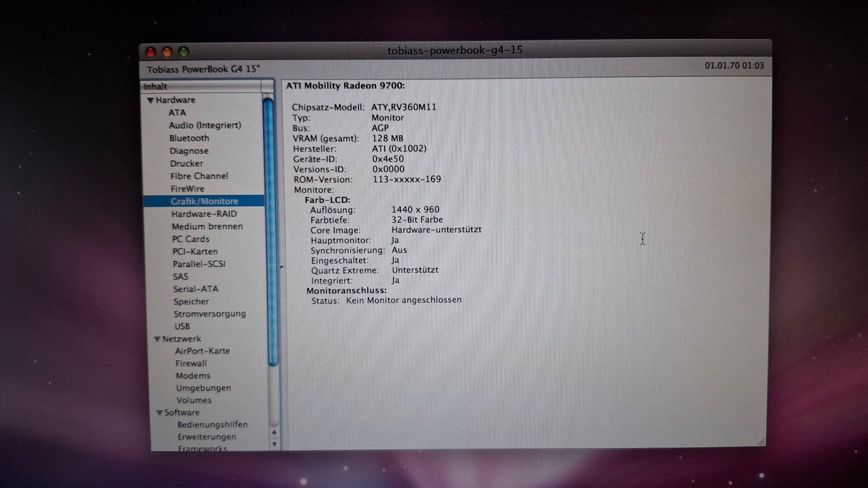Image resolution: width=868 pixels, height=488 pixels.
Task: Collapse the Software section triangle
Action: pyautogui.click(x=160, y=413)
